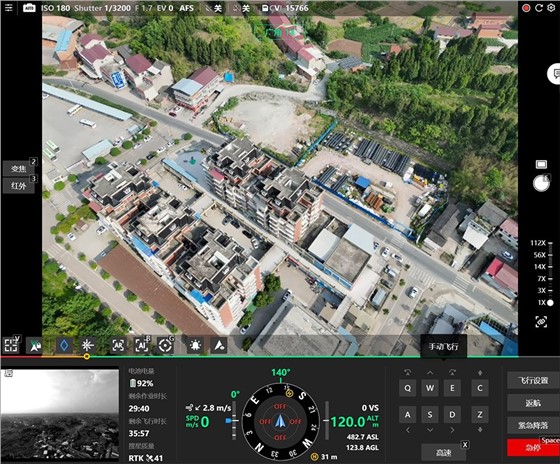Switch to 变焦 zoom camera view
560x464 pixels.
pos(19,168)
